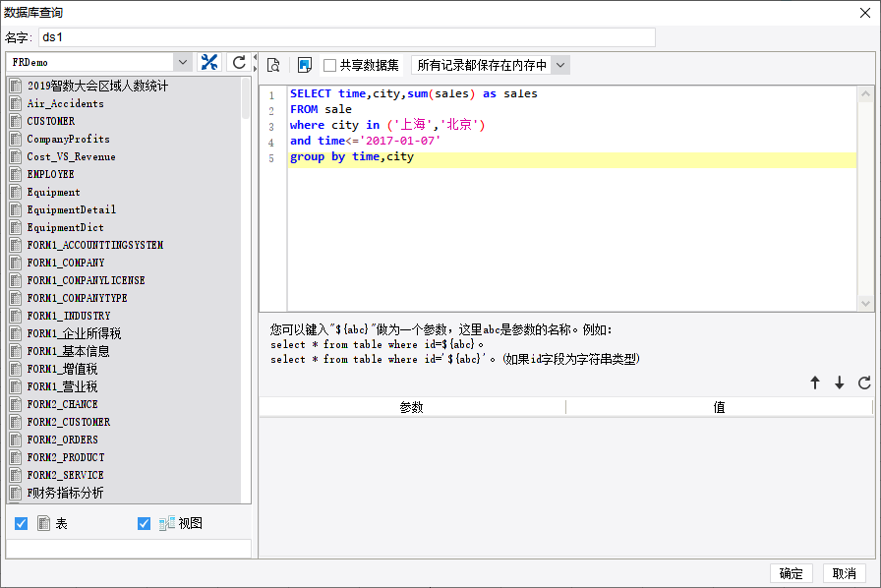Screen dimensions: 881x588
Task: Select the FORM2_CHANCE table
Action: [62, 404]
